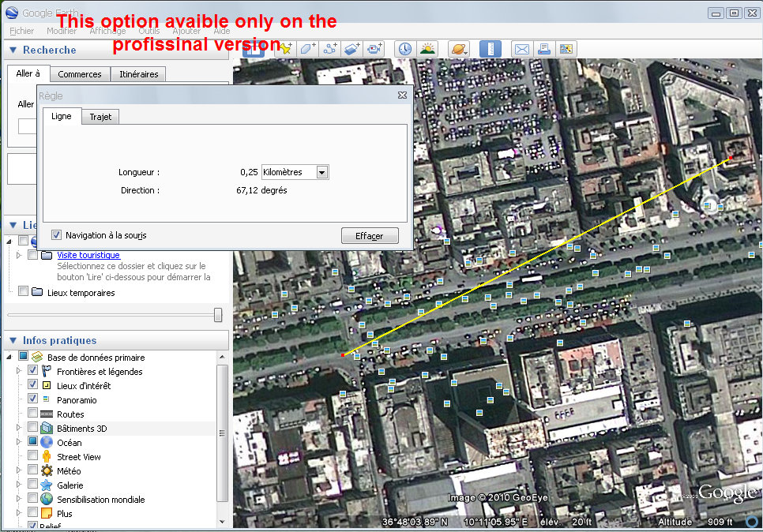Open the planet switcher Saturn icon
763x532 pixels.
(x=458, y=49)
